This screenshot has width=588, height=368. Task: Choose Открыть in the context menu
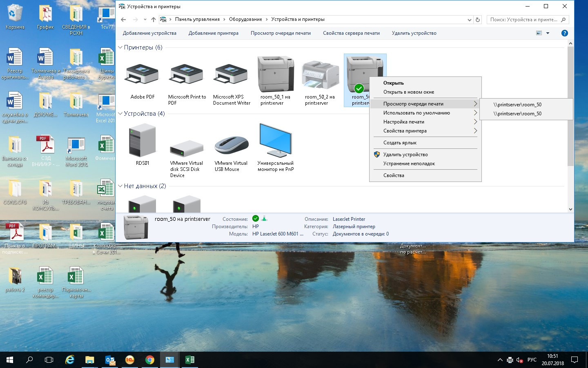point(425,83)
